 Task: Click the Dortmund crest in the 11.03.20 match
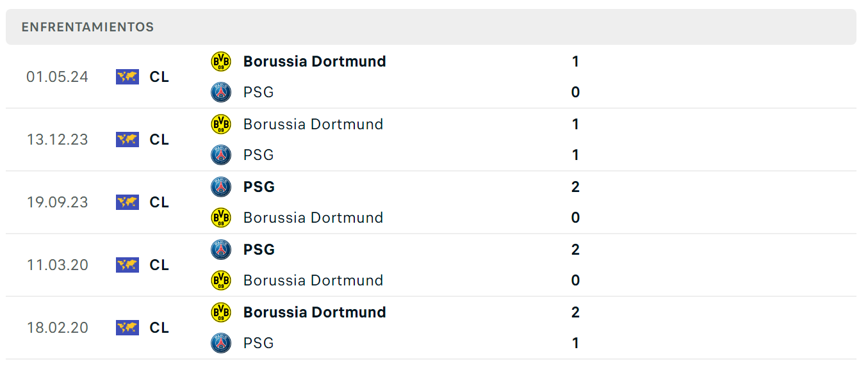point(221,280)
